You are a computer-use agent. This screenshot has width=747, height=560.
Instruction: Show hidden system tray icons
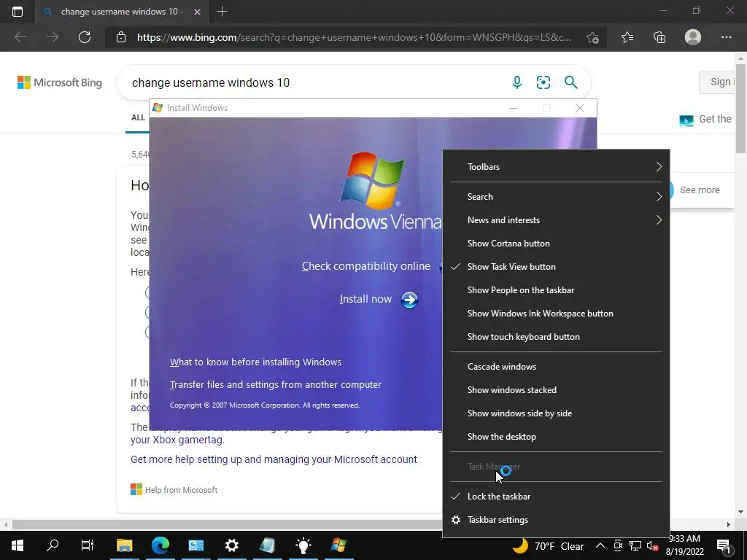[600, 545]
